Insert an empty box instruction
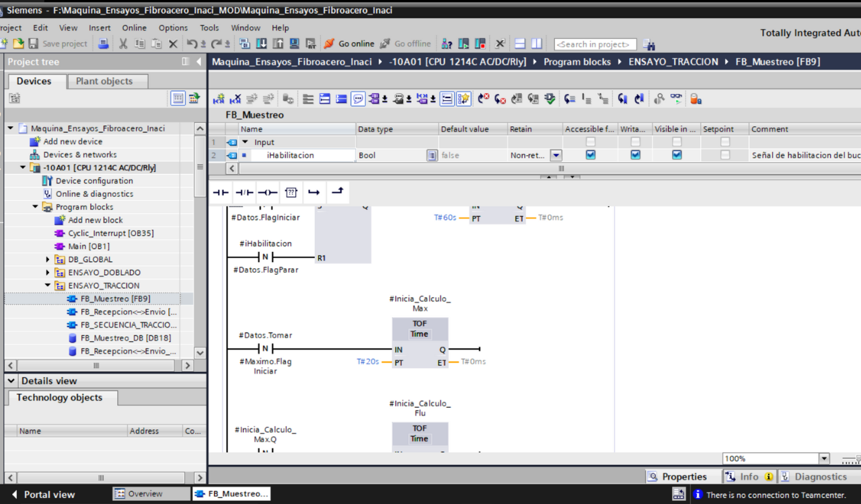 tap(291, 193)
